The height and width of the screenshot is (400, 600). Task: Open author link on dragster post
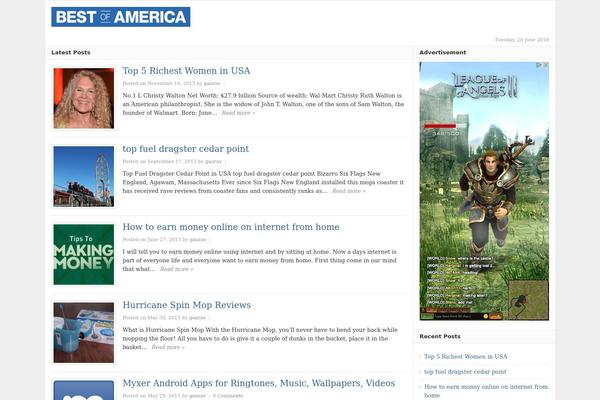(214, 162)
